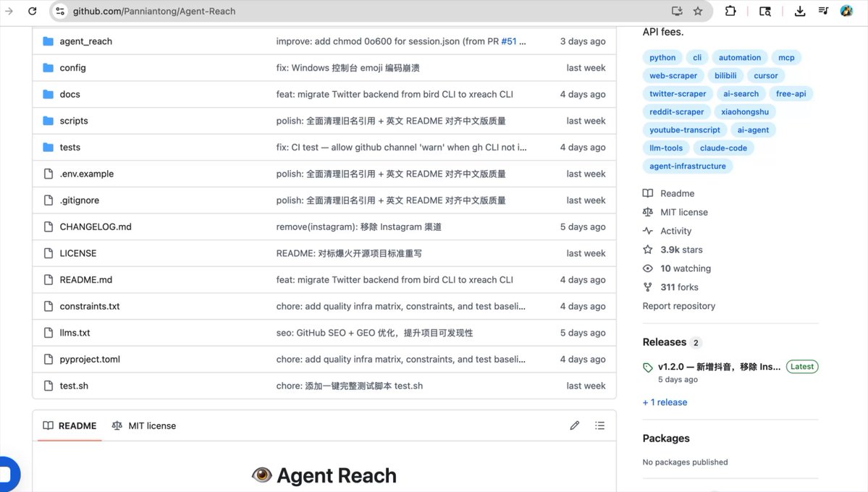Click the Report repository link
Viewport: 868px width, 492px height.
pyautogui.click(x=678, y=306)
